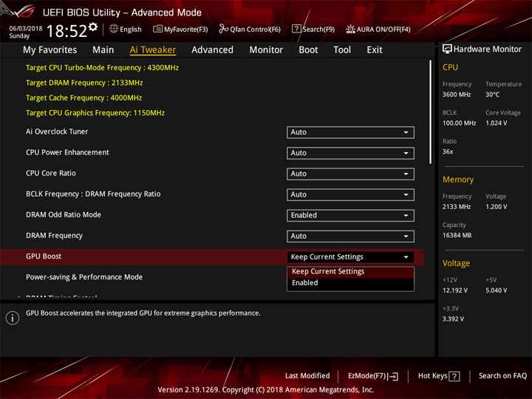Choose Enabled in GPU Boost list
This screenshot has width=532, height=399.
[350, 283]
